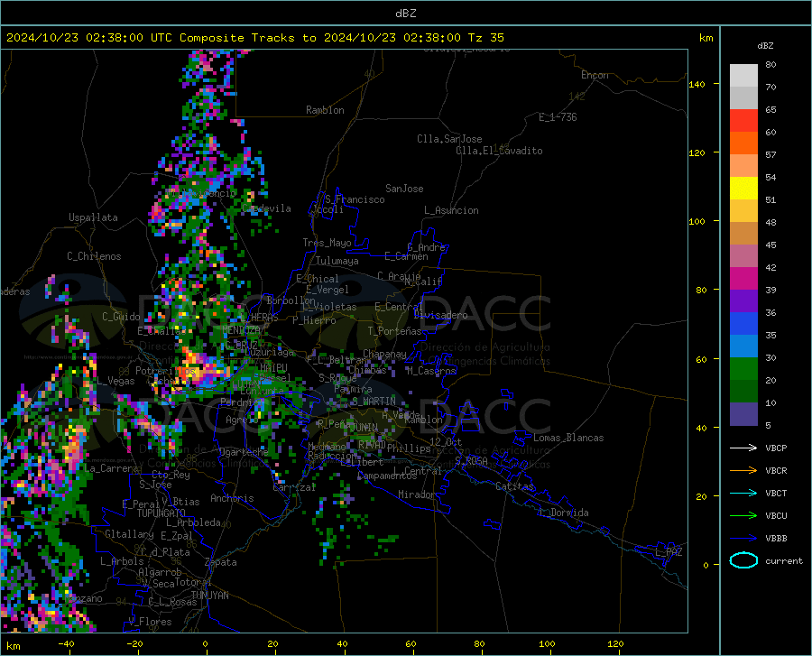
Task: Click the 140 km tick on right axis
Action: point(697,85)
